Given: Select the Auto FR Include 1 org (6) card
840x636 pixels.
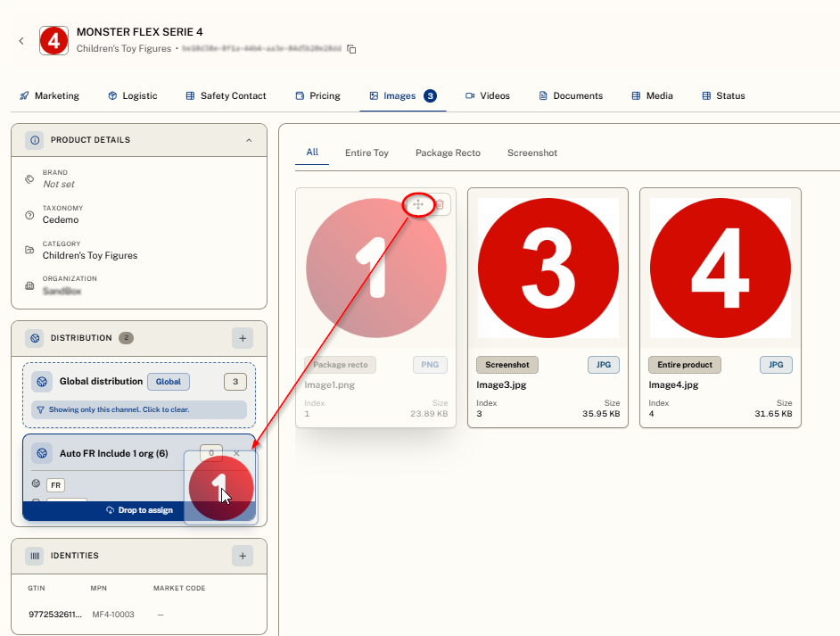Looking at the screenshot, I should [x=139, y=477].
